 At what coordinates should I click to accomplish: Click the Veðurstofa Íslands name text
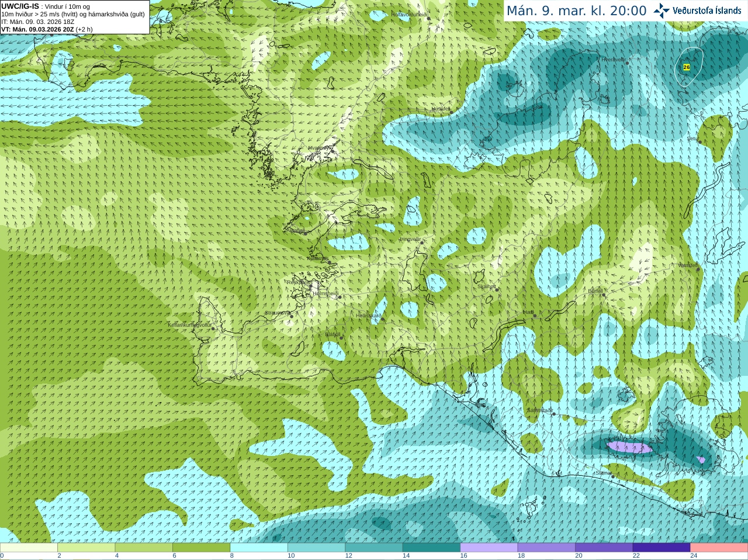coord(707,11)
